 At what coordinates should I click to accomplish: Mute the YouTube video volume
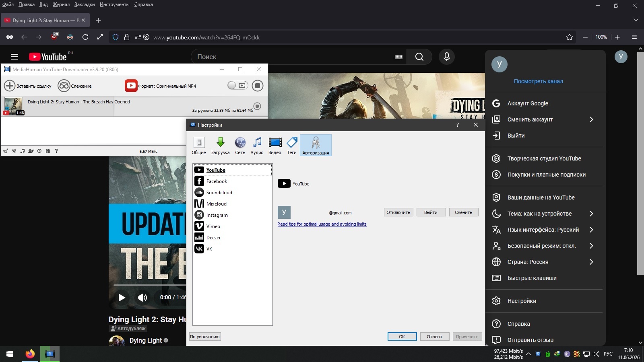142,298
